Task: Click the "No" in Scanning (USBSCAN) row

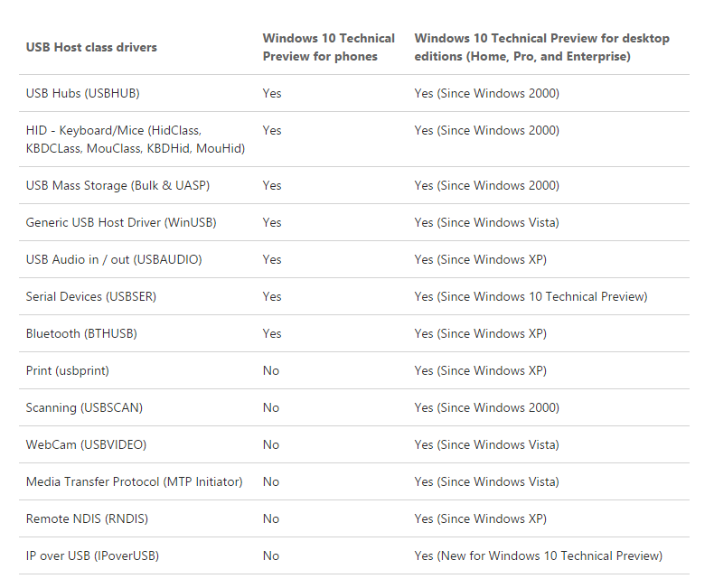Action: tap(271, 407)
